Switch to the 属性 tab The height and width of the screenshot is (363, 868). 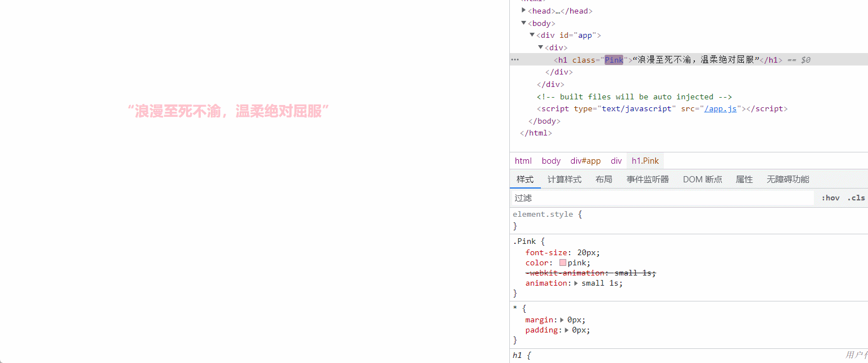tap(744, 180)
